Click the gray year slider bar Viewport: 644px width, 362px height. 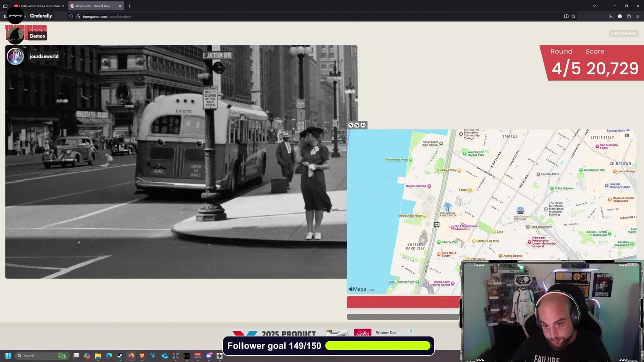pos(404,317)
